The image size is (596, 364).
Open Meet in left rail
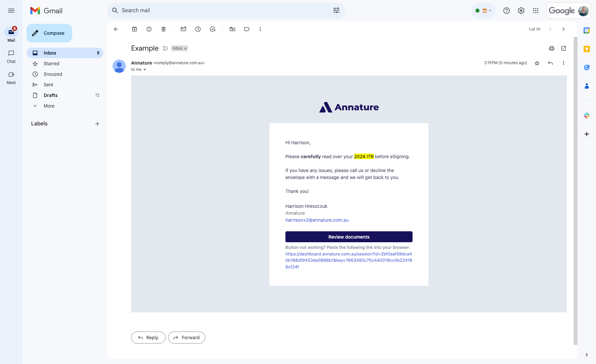click(x=11, y=78)
